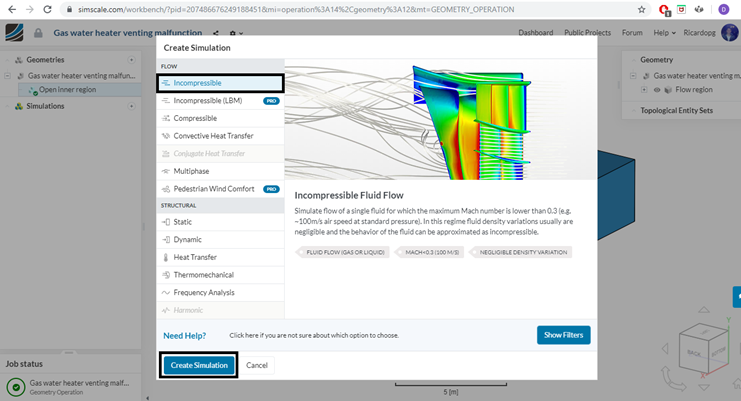This screenshot has width=741, height=401.
Task: Click the browser back arrow
Action: 12,9
